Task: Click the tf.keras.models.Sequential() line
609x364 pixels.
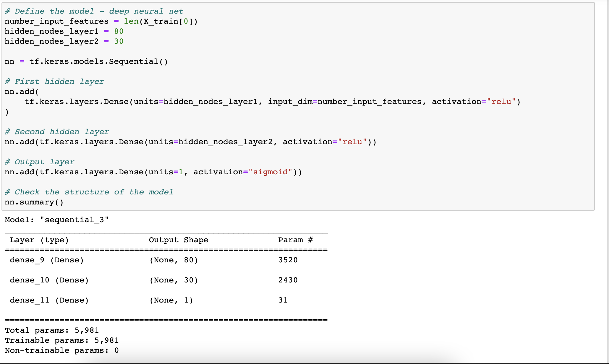Action: [x=98, y=61]
